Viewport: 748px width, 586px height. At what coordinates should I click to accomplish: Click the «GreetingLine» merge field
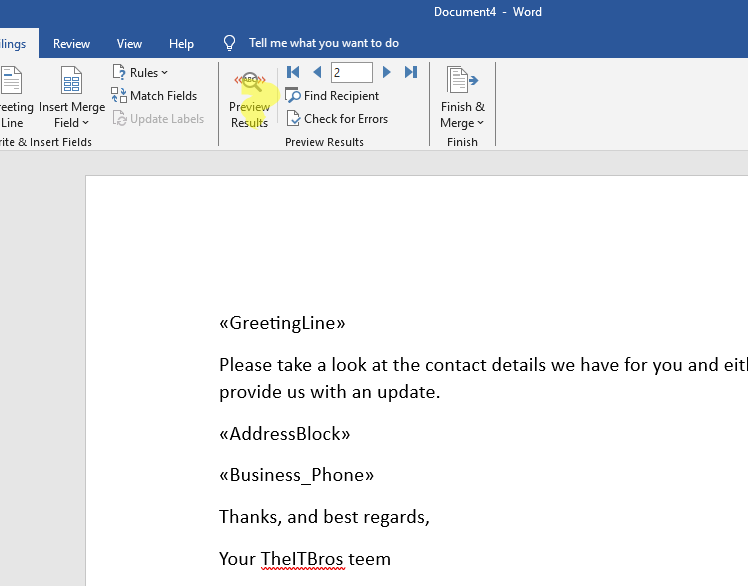coord(282,323)
